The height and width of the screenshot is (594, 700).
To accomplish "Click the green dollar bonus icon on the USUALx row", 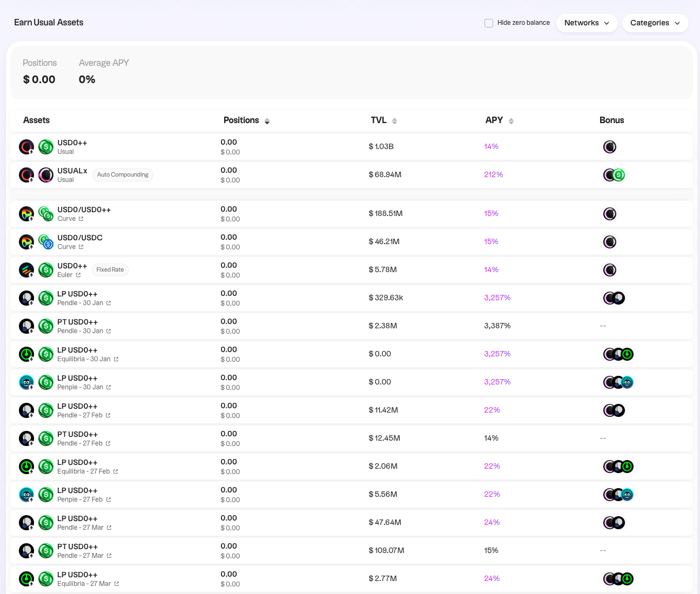I will click(619, 174).
